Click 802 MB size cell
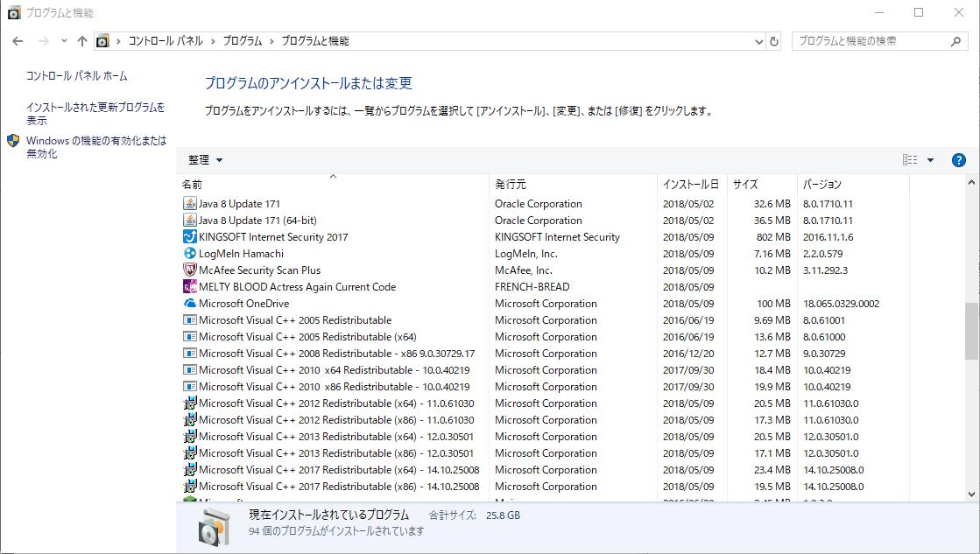Screen dimensions: 980x554 773,236
